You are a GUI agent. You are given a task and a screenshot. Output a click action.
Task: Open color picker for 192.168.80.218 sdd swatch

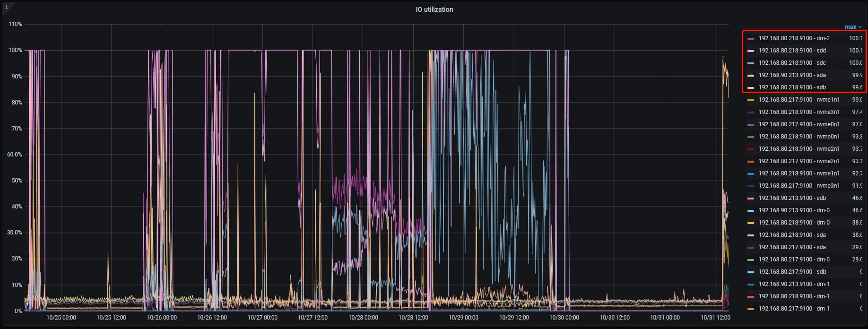pos(751,51)
